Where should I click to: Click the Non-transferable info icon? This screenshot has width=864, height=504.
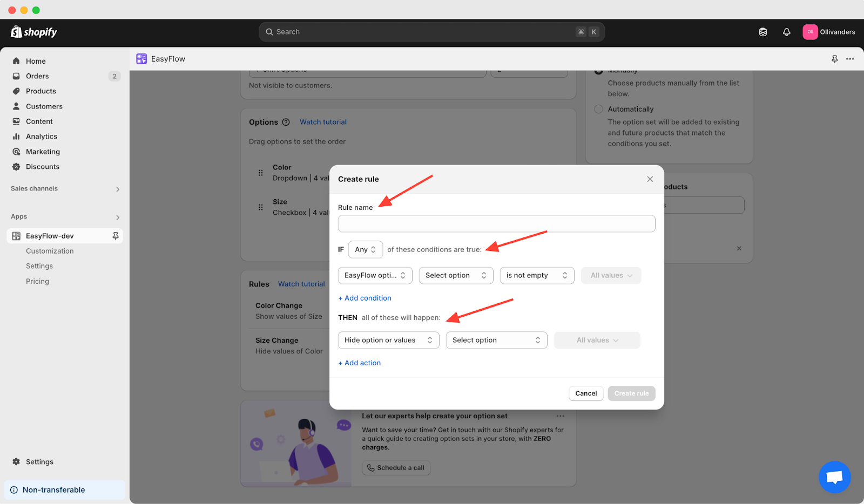click(x=14, y=490)
